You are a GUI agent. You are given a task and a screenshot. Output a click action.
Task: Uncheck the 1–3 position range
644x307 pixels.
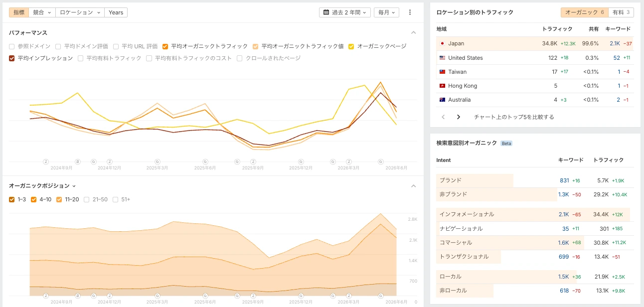(12, 199)
